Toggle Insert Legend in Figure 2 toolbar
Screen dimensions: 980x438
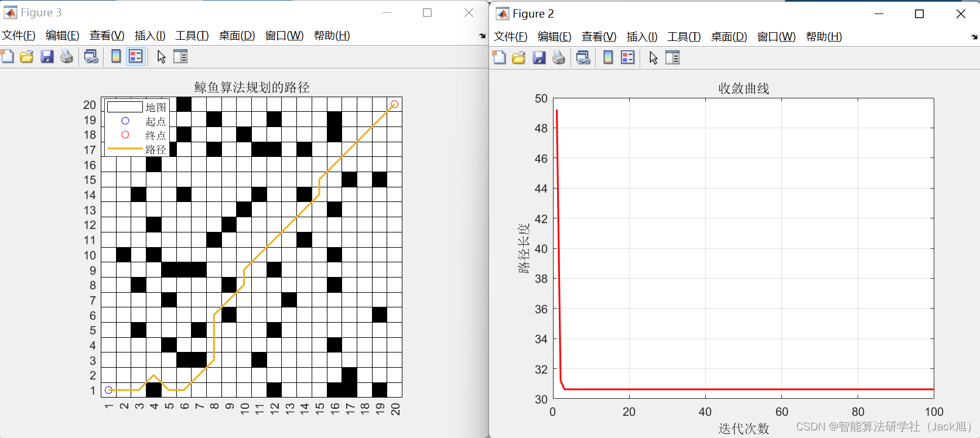click(628, 58)
